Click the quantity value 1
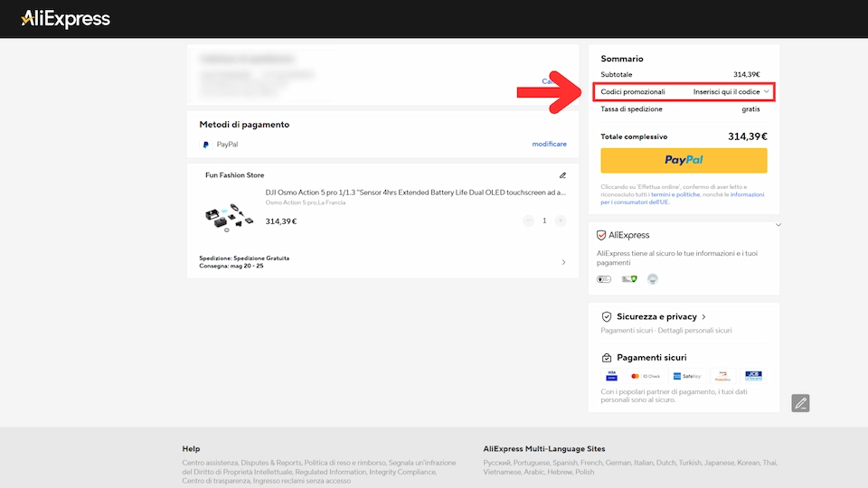Screen dimensions: 868x488 [544, 221]
